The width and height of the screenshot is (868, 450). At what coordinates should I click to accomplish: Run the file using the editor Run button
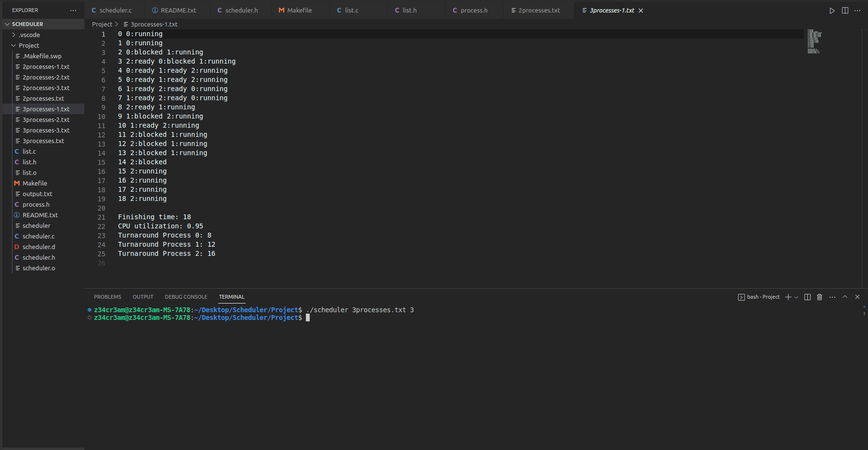(832, 10)
